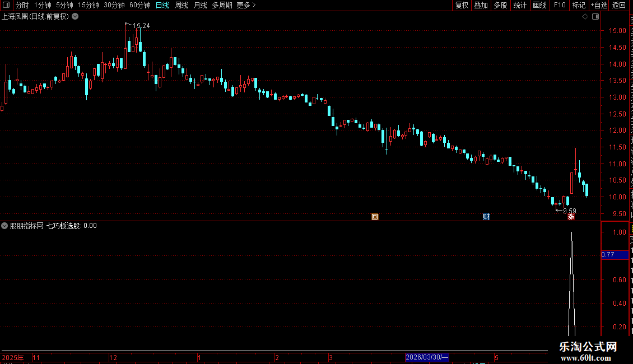Click the 2025年 label on time axis

(12, 357)
